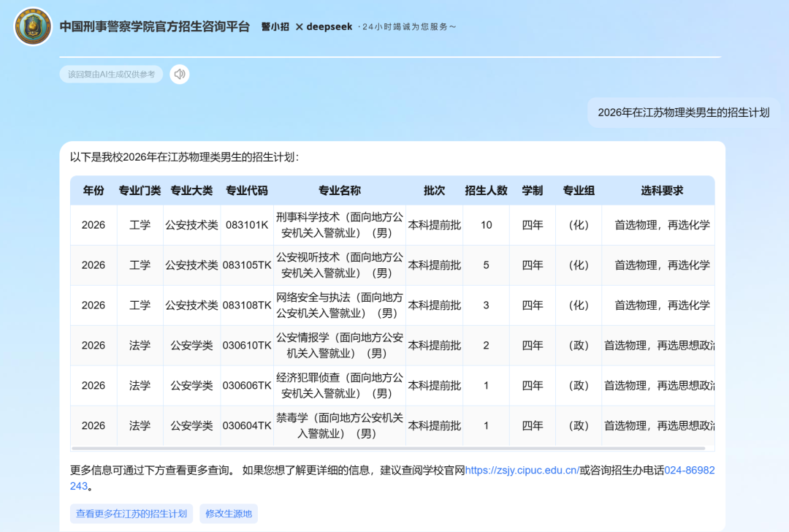Click major code 083108TK cell

click(x=247, y=305)
